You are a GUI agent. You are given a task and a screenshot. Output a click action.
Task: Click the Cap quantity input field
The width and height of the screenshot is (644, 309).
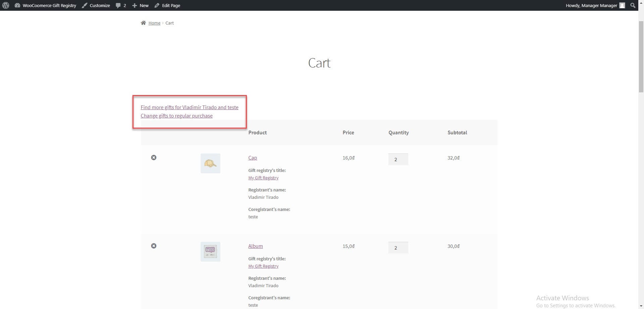[x=398, y=160]
